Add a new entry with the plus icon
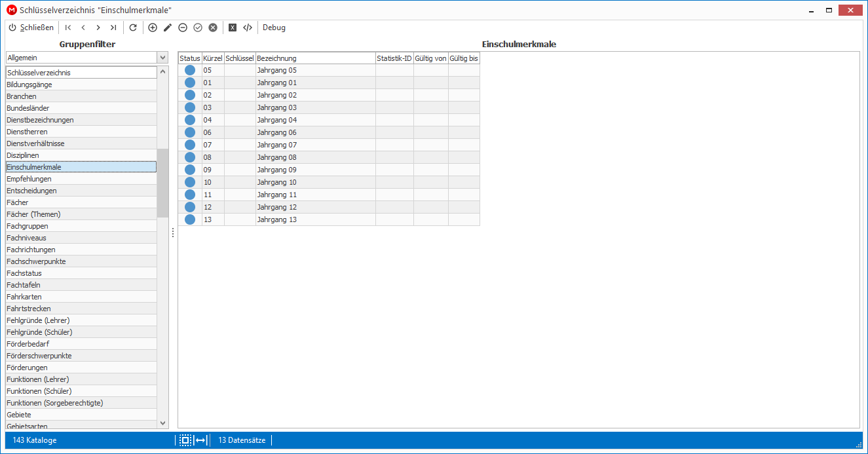 tap(153, 28)
